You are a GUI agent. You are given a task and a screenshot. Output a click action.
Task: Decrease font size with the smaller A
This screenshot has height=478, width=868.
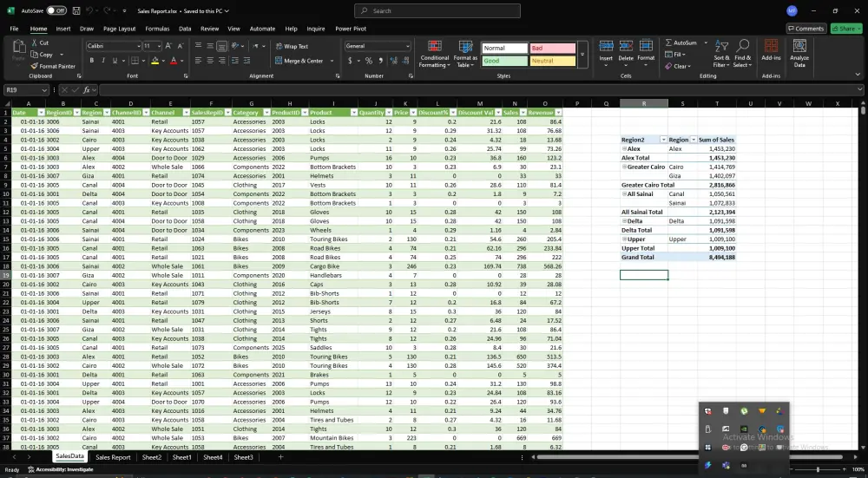181,46
